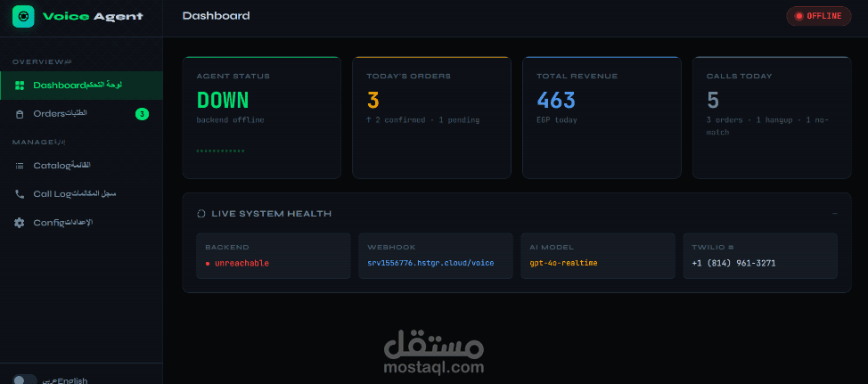Click the +1 (814) 961-3271 phone number

pos(733,264)
